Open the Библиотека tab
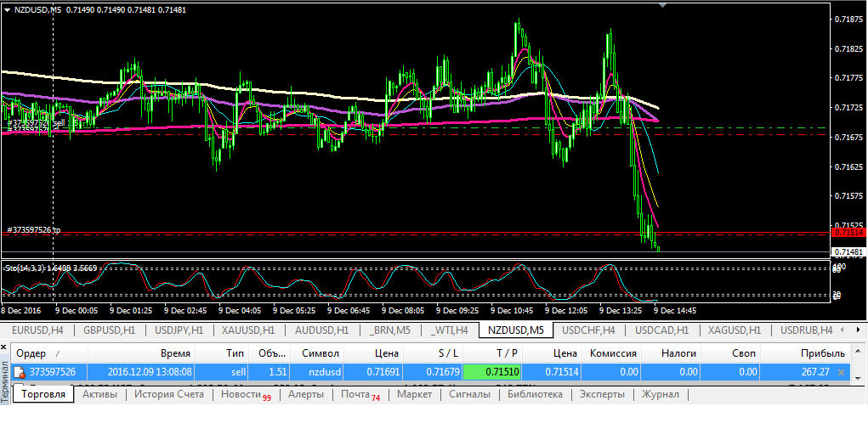Screen dimensions: 868x423 tap(535, 394)
